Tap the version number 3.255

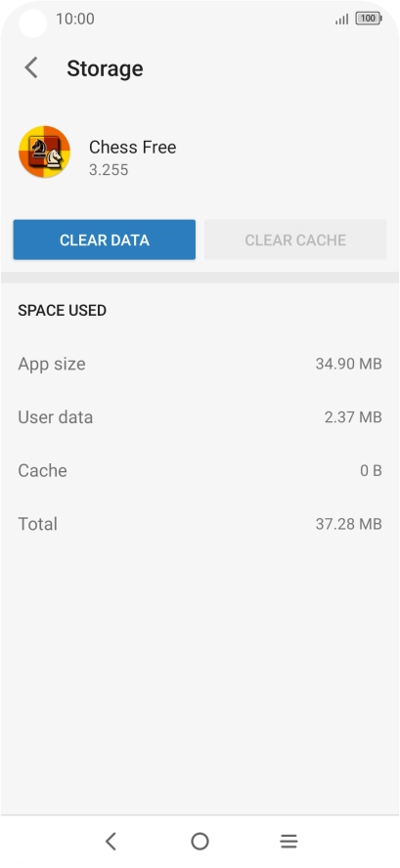[x=109, y=170]
